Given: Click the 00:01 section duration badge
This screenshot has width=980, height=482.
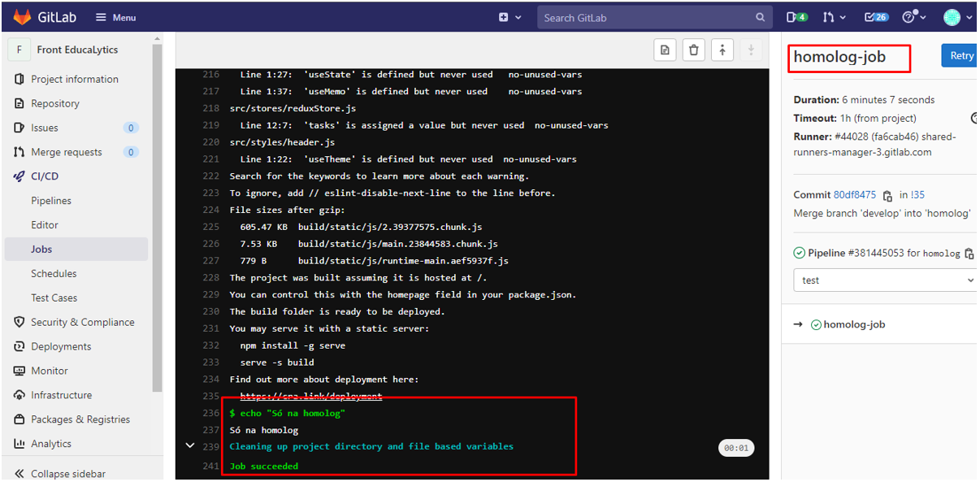Looking at the screenshot, I should click(x=737, y=448).
